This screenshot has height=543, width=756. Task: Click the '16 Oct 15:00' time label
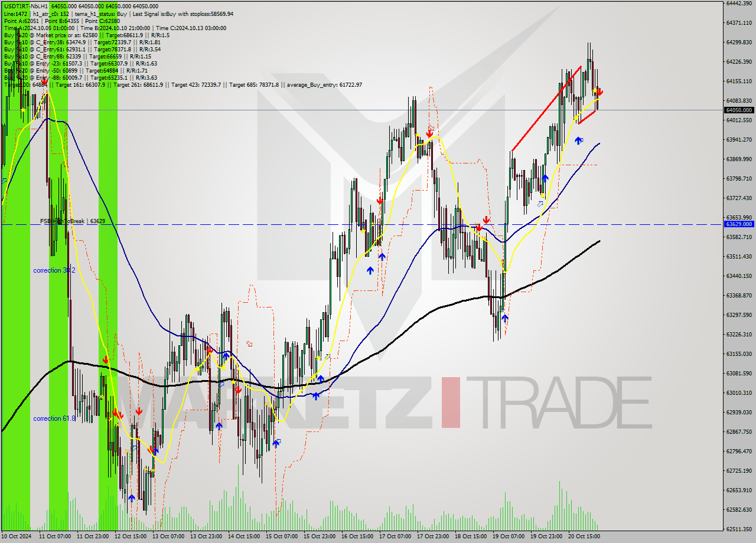pos(357,537)
